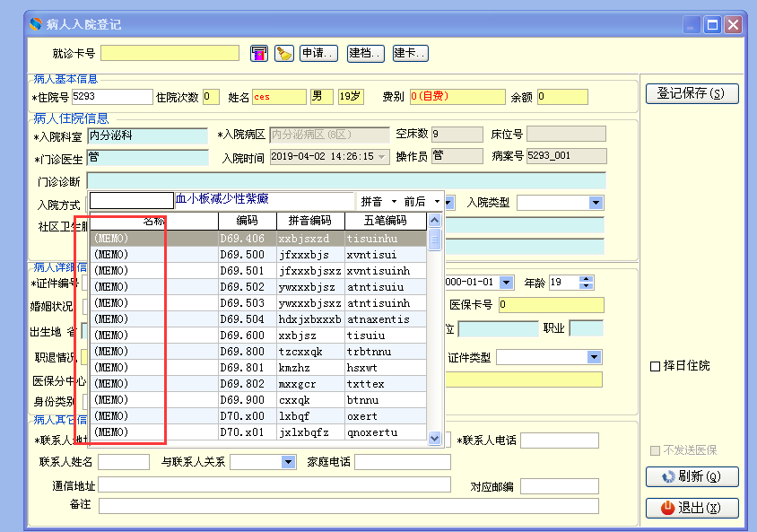Click the 对应邮编 input field

[560, 486]
